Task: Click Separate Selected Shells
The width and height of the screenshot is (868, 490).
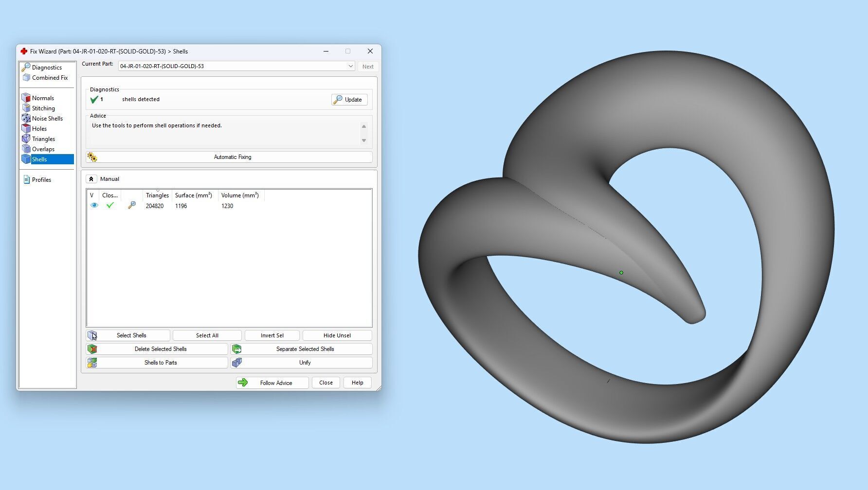Action: (x=302, y=349)
